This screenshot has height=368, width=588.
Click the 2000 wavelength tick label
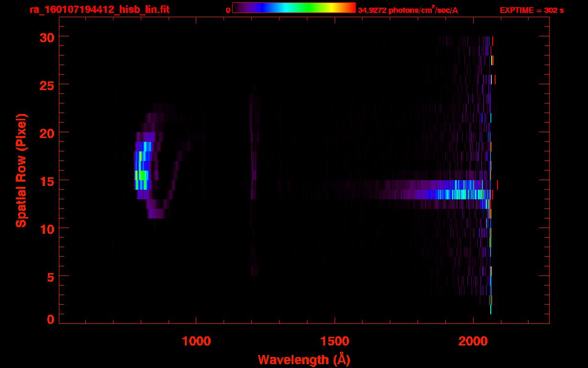coord(473,340)
